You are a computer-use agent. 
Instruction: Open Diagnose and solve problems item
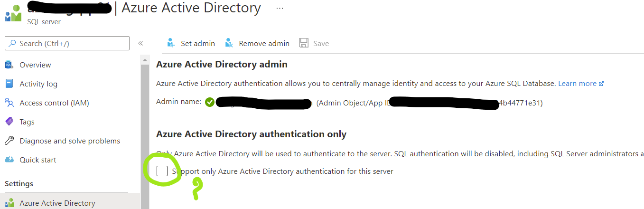70,141
